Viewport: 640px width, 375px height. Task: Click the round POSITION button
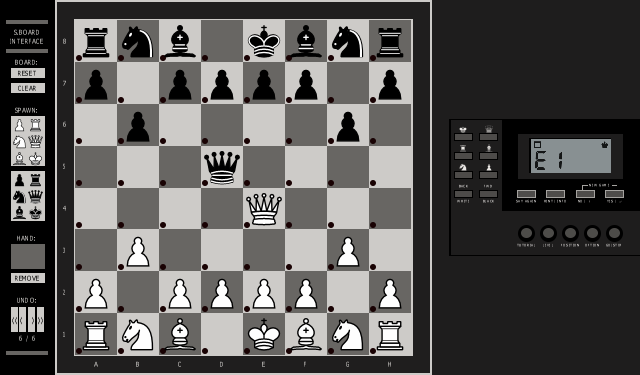coord(570,233)
